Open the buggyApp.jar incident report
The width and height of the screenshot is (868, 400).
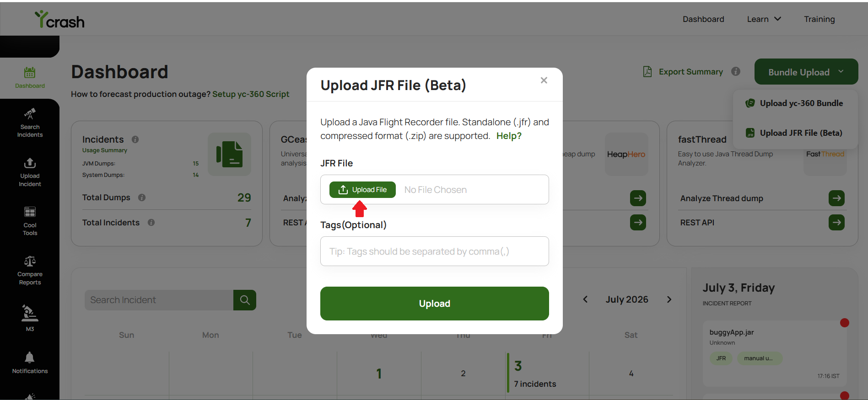click(x=775, y=353)
